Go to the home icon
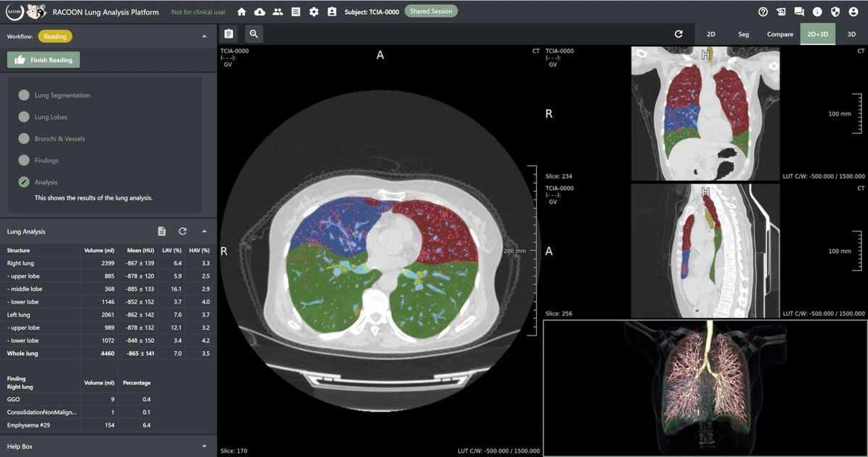Screen dimensions: 868x457 242,12
